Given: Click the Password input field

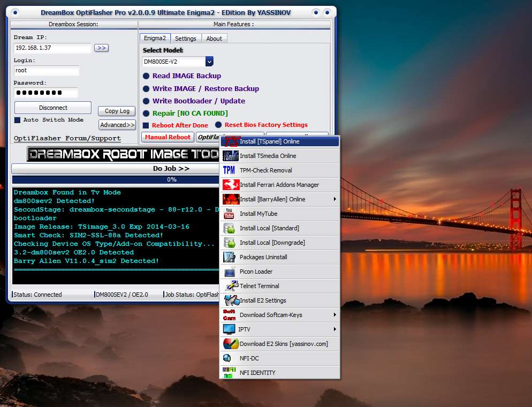Looking at the screenshot, I should (46, 93).
